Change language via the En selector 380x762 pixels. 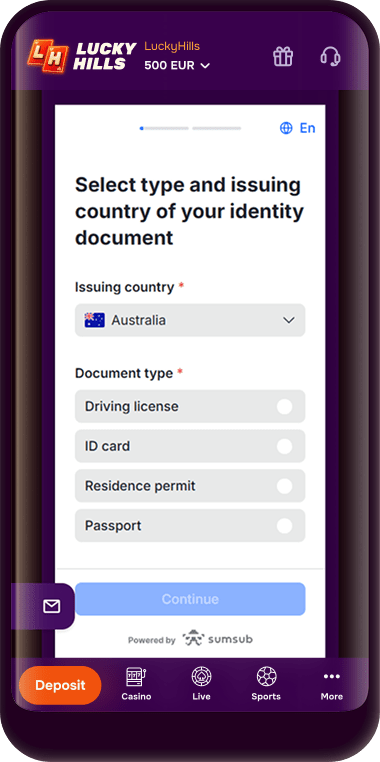(308, 128)
